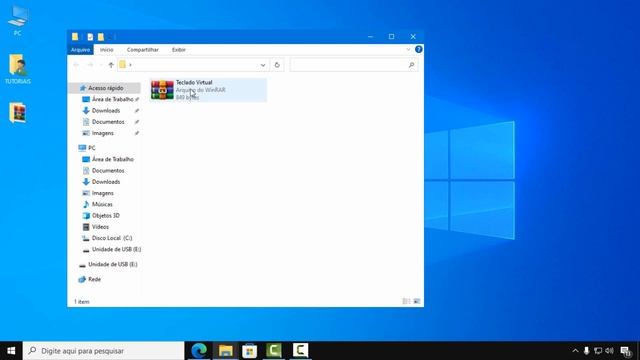Maximize the File Explorer window

click(391, 37)
